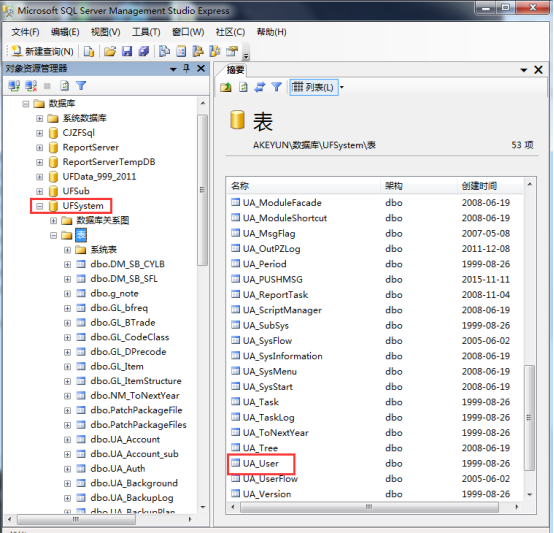
Task: Click the Synchronize arrows icon in Summary toolbar
Action: pyautogui.click(x=260, y=87)
